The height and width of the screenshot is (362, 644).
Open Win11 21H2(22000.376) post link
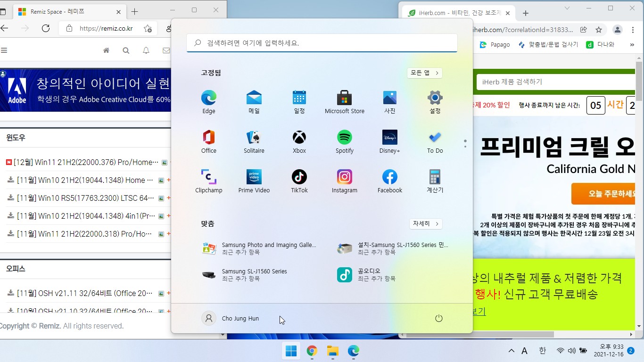[86, 162]
